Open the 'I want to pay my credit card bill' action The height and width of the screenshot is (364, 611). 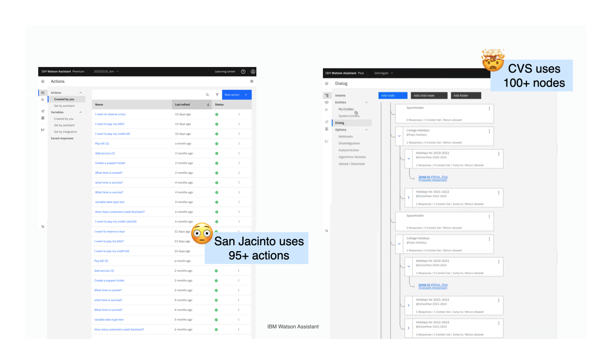point(116,221)
